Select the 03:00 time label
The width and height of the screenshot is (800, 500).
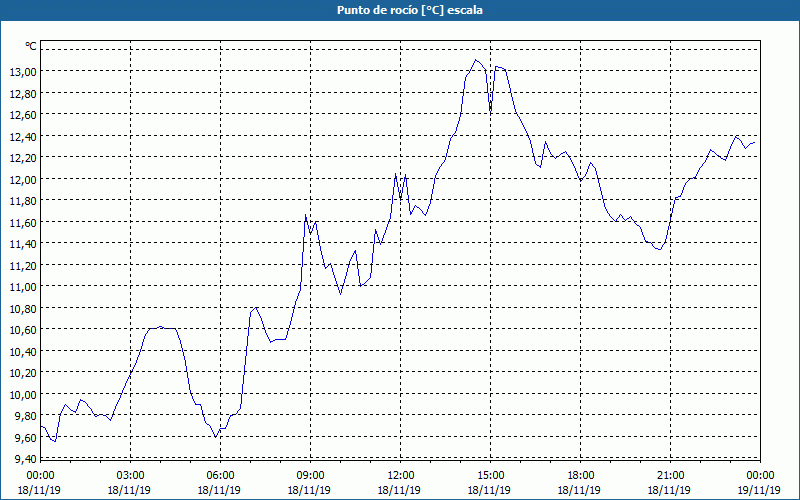tap(130, 476)
